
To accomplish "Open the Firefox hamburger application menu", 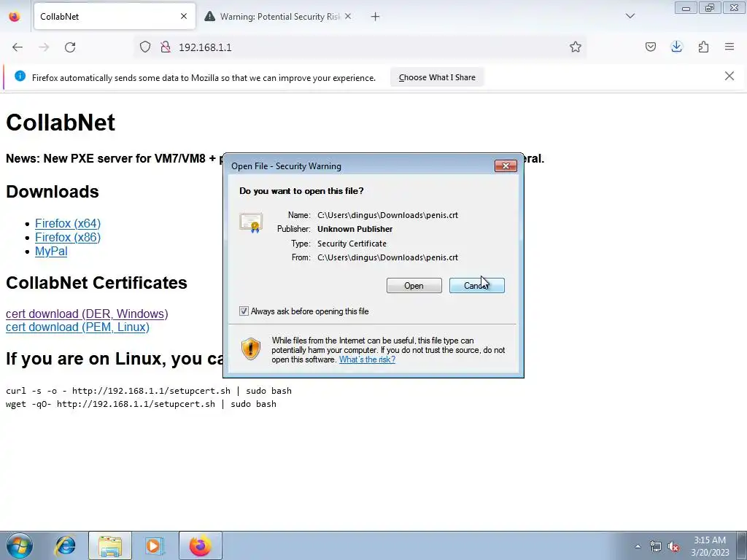I will pyautogui.click(x=729, y=47).
